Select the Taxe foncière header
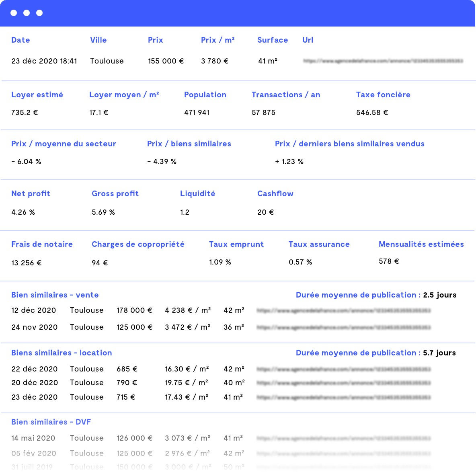476x472 pixels. (x=383, y=94)
